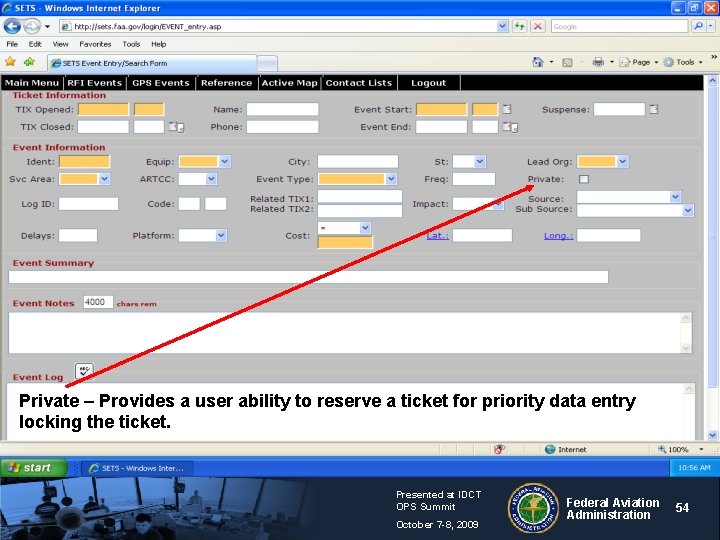Click SETS taskbar button
The image size is (720, 540).
[138, 468]
